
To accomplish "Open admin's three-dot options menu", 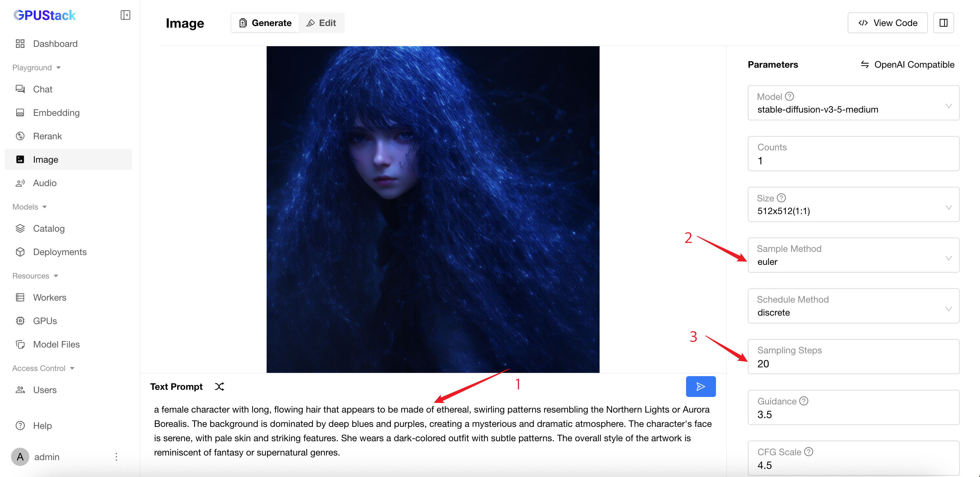I will click(116, 457).
